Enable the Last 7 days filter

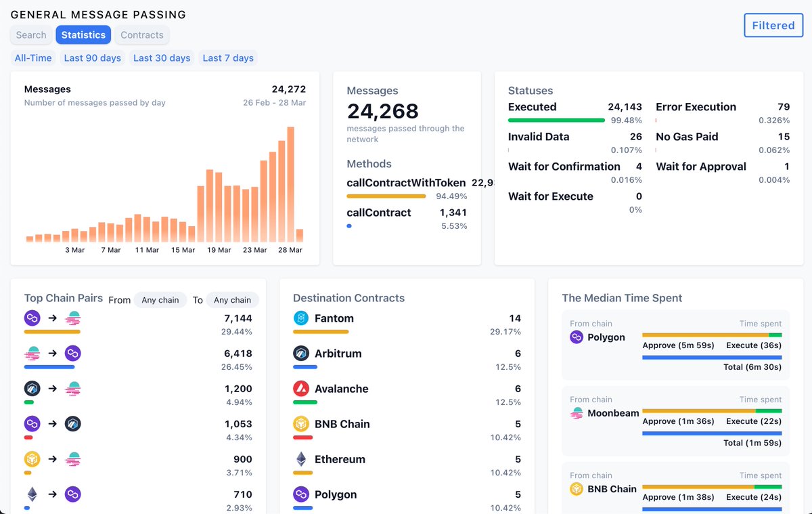228,58
